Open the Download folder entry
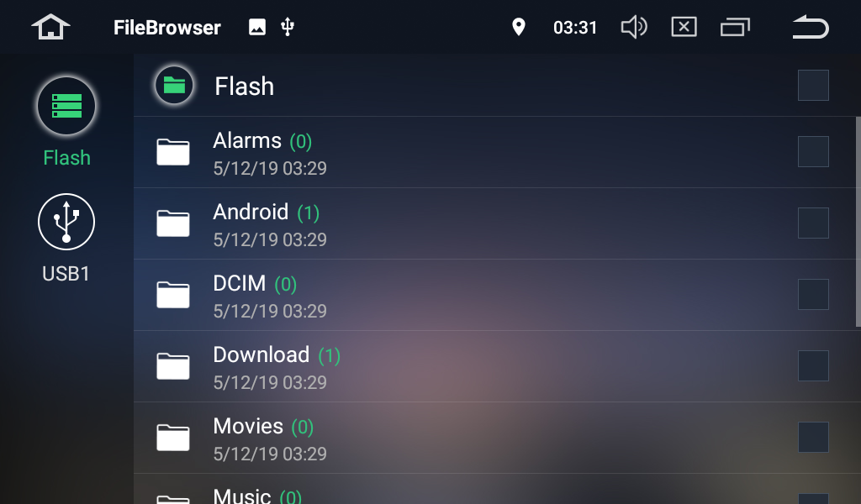 point(494,366)
